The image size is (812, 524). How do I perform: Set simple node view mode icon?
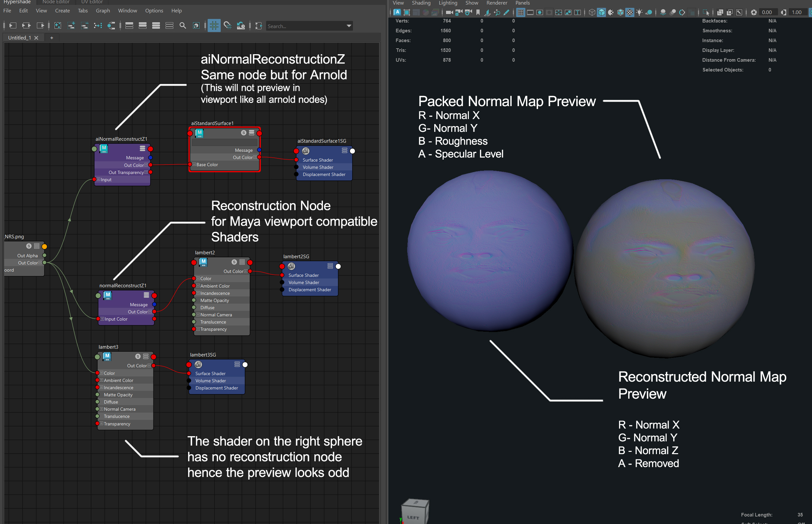click(x=129, y=25)
